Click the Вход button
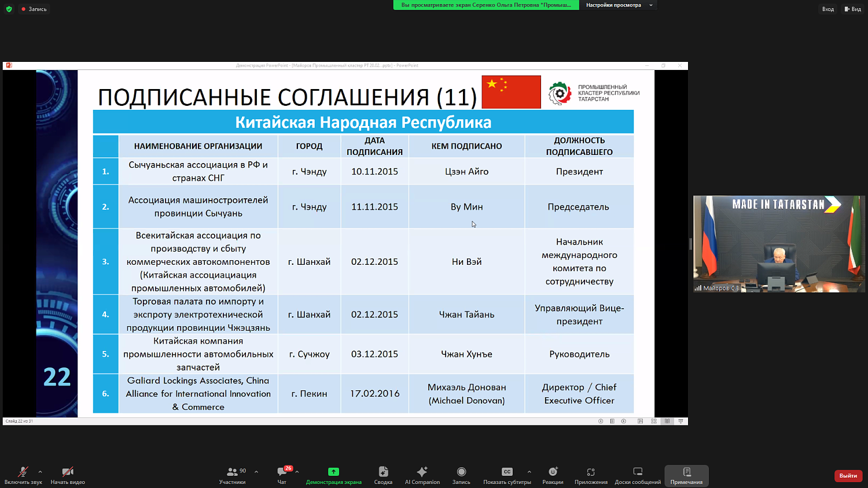 (828, 9)
